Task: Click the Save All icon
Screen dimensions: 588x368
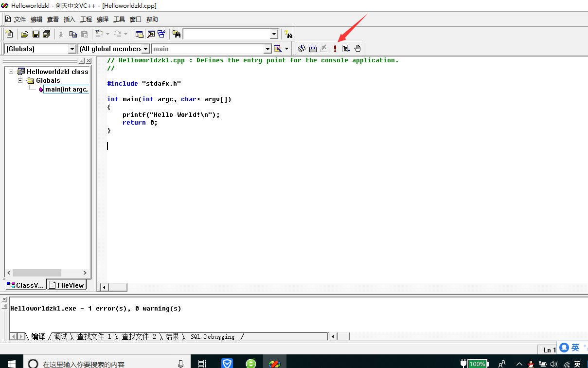Action: coord(47,34)
